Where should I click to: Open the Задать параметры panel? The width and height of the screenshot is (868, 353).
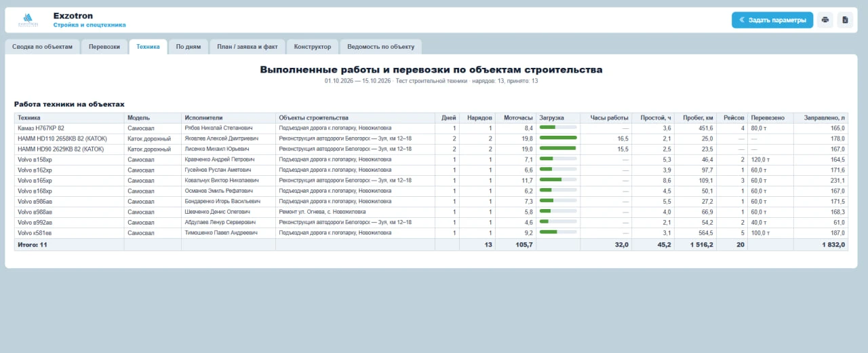(x=772, y=20)
